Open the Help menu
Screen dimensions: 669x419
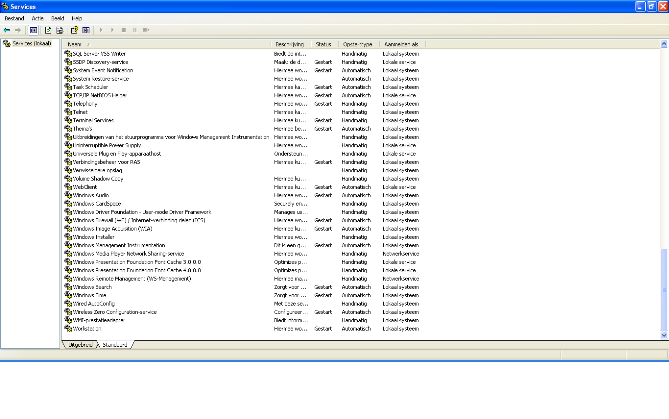point(77,18)
